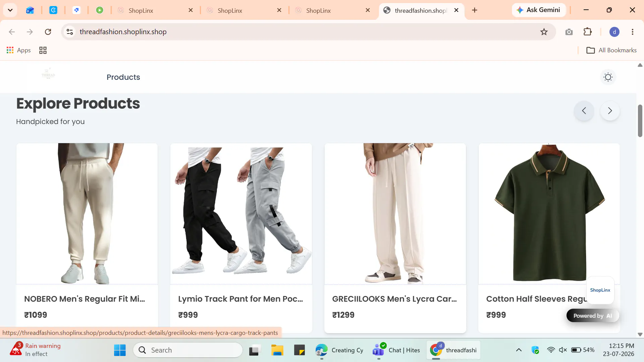
Task: Go to the previous products carousel slide
Action: tap(584, 111)
